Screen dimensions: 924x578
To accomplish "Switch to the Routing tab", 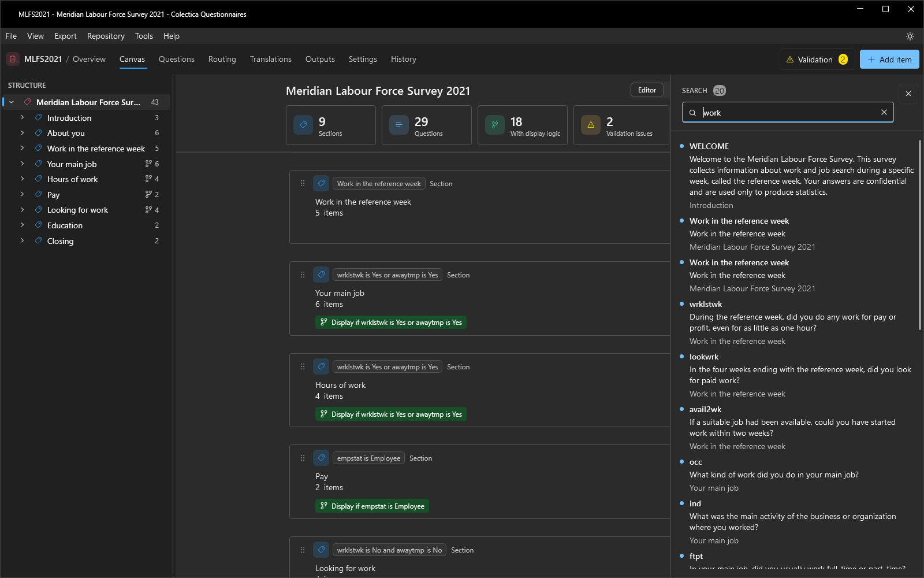I will [222, 59].
